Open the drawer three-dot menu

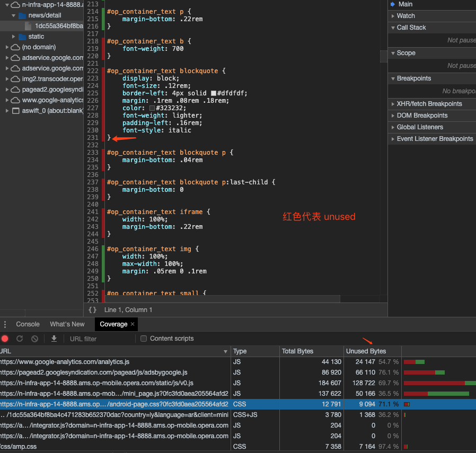click(x=5, y=324)
